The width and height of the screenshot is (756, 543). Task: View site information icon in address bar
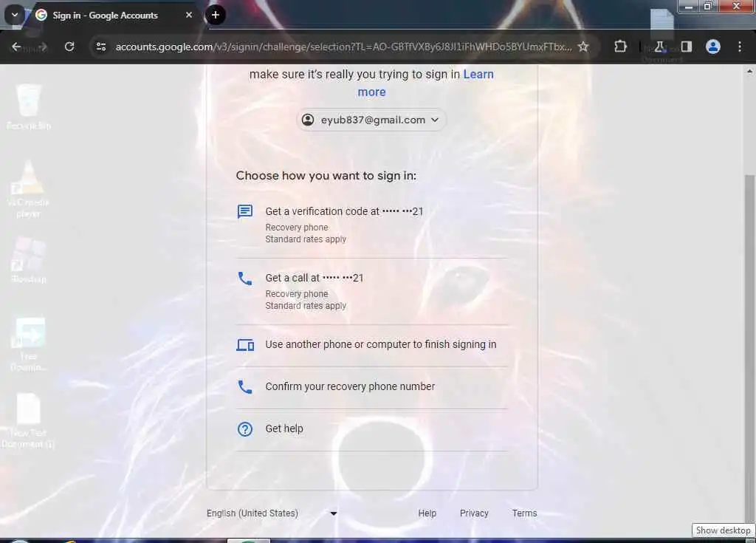[100, 47]
